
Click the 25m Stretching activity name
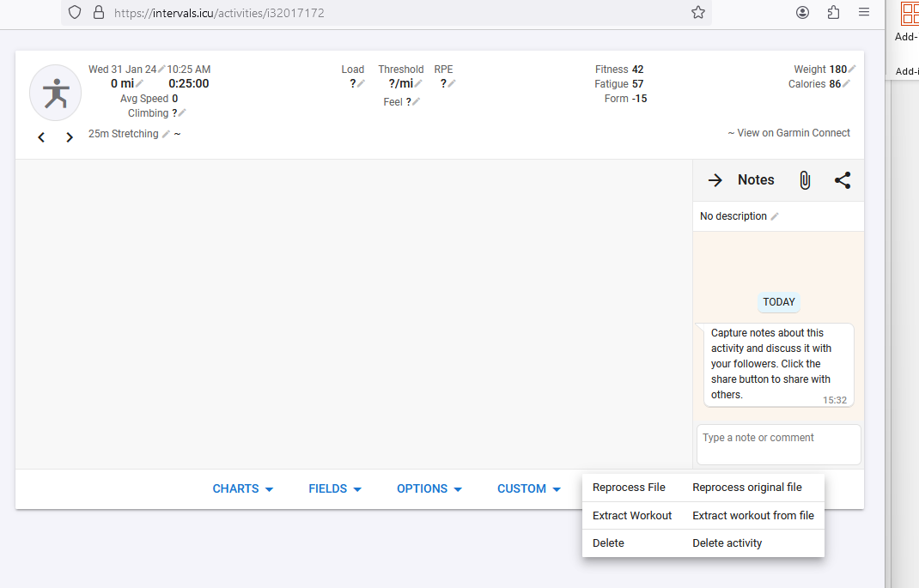point(123,134)
